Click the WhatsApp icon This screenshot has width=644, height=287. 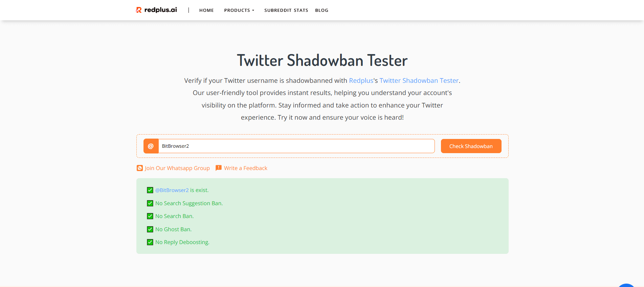click(140, 168)
